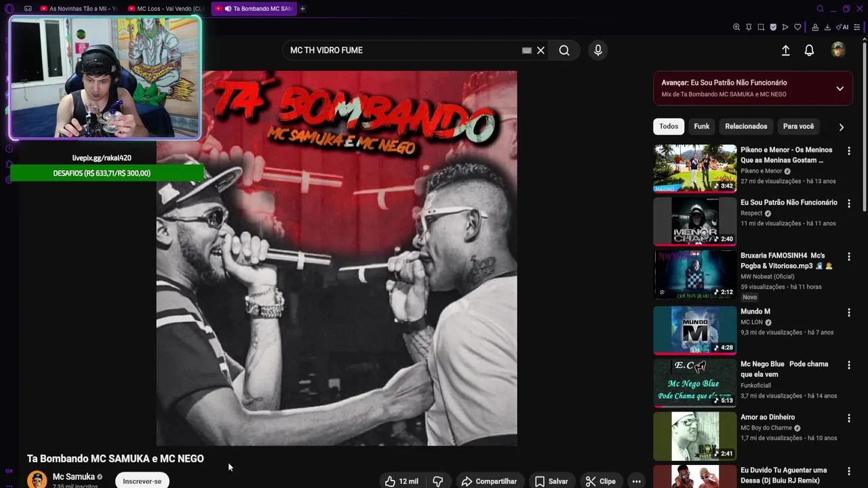Open Amor ao Dinheiro video thumbnail

pos(694,436)
